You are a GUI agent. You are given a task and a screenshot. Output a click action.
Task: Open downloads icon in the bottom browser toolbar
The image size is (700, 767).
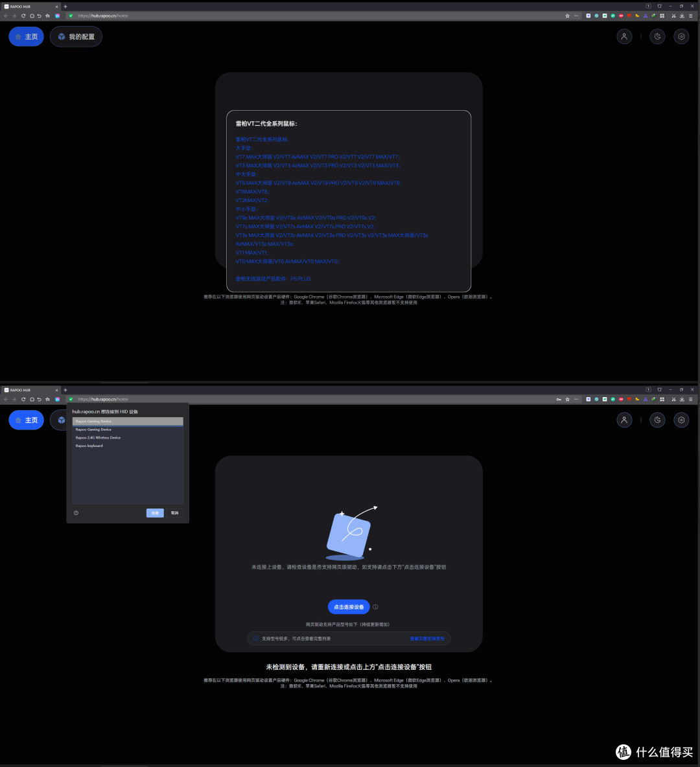coord(682,399)
